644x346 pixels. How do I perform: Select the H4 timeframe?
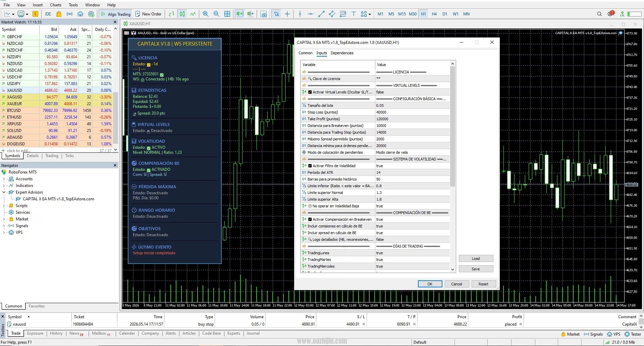434,14
